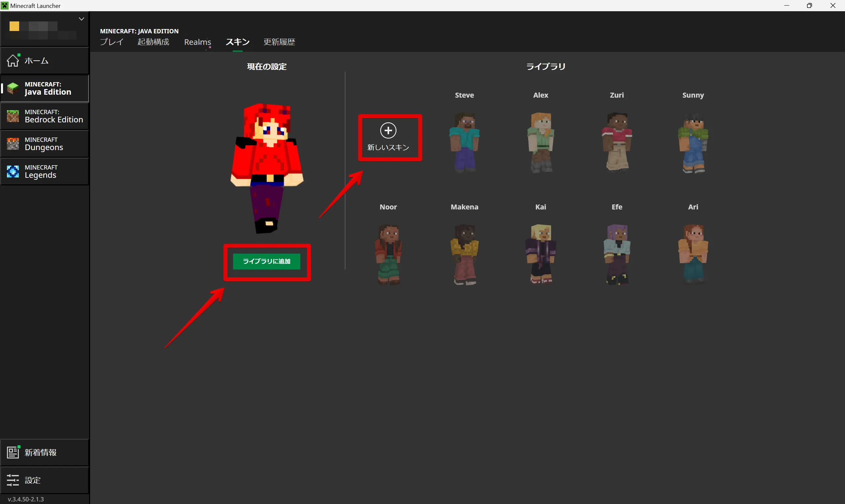Click the Kai name label

coord(541,207)
